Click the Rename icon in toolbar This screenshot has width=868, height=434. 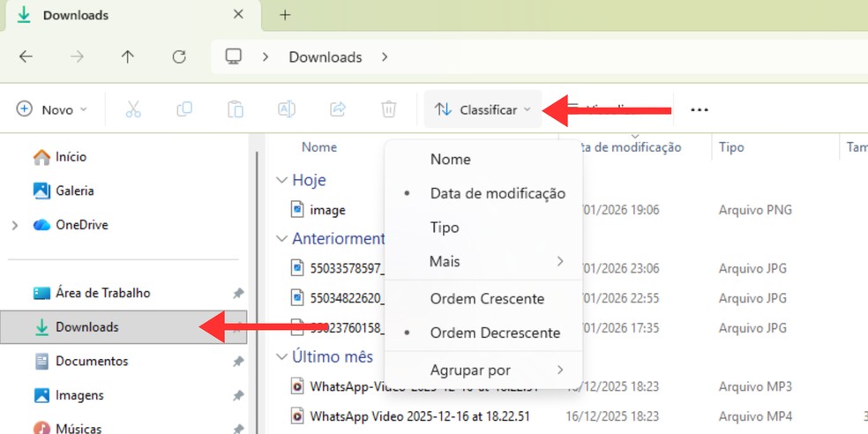coord(286,109)
